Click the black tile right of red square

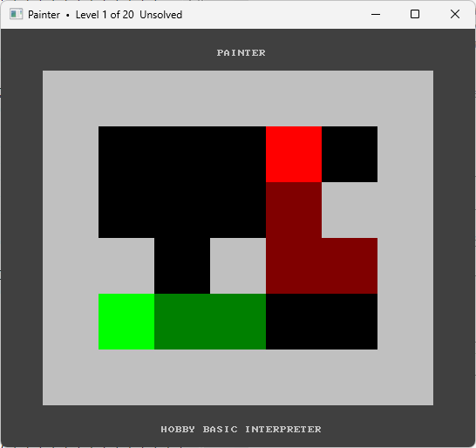[350, 154]
